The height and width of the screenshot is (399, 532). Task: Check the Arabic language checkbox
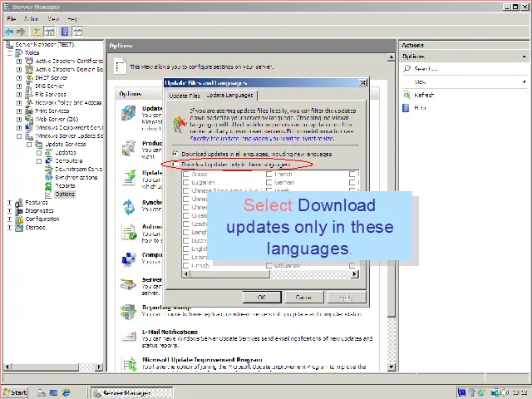coord(186,175)
